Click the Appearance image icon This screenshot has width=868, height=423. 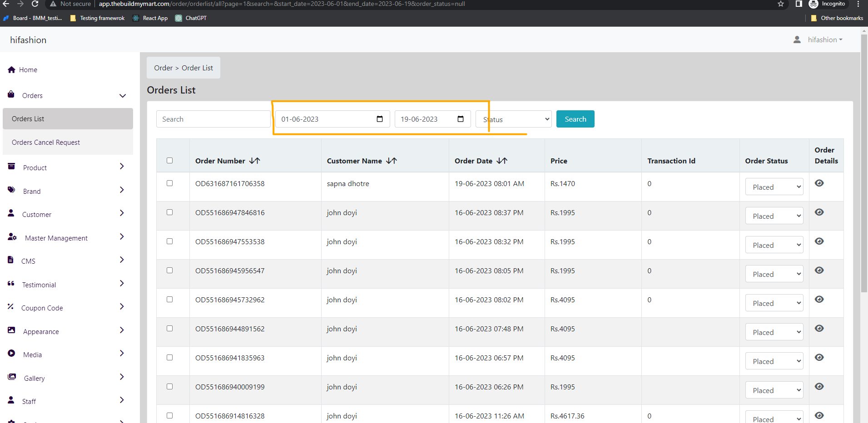11,330
